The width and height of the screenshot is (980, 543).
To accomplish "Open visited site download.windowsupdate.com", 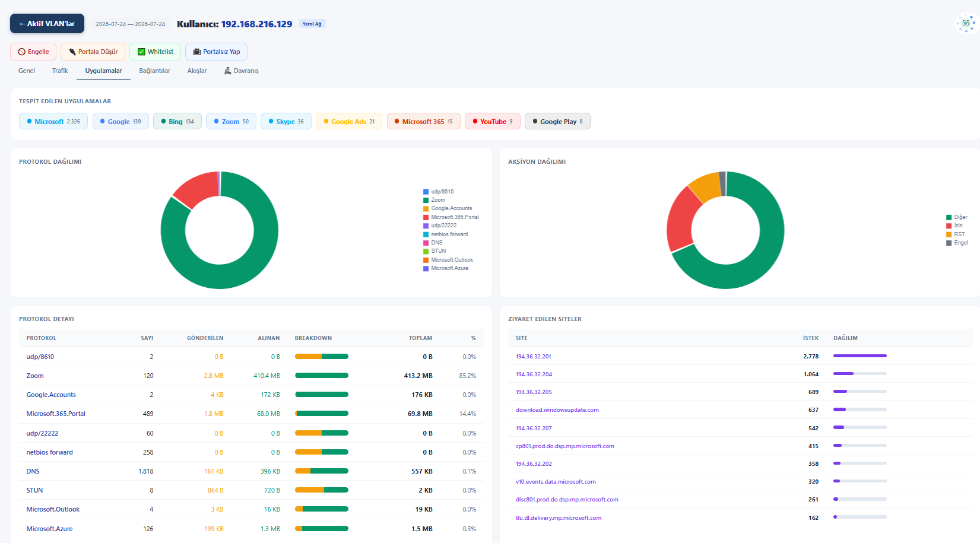I will coord(557,410).
